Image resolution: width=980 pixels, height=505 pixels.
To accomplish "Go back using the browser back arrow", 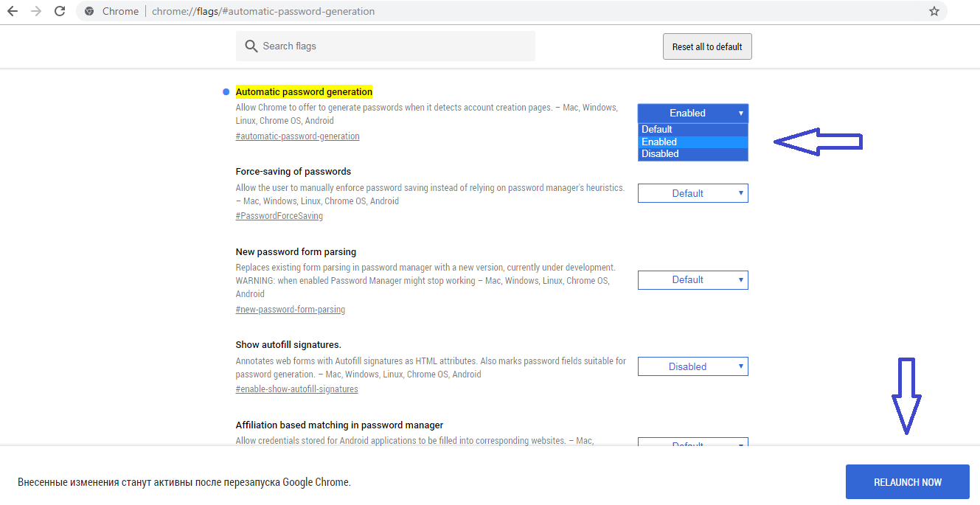I will (x=13, y=11).
